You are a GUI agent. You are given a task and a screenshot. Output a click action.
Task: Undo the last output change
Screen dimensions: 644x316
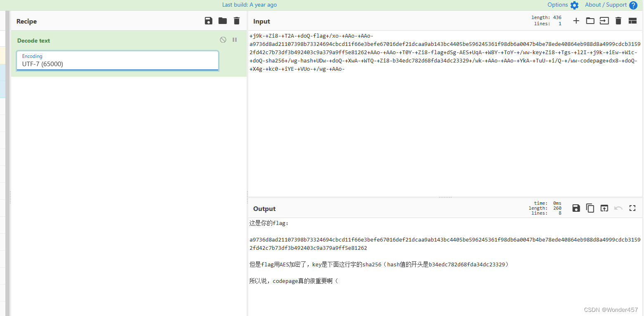pyautogui.click(x=618, y=208)
